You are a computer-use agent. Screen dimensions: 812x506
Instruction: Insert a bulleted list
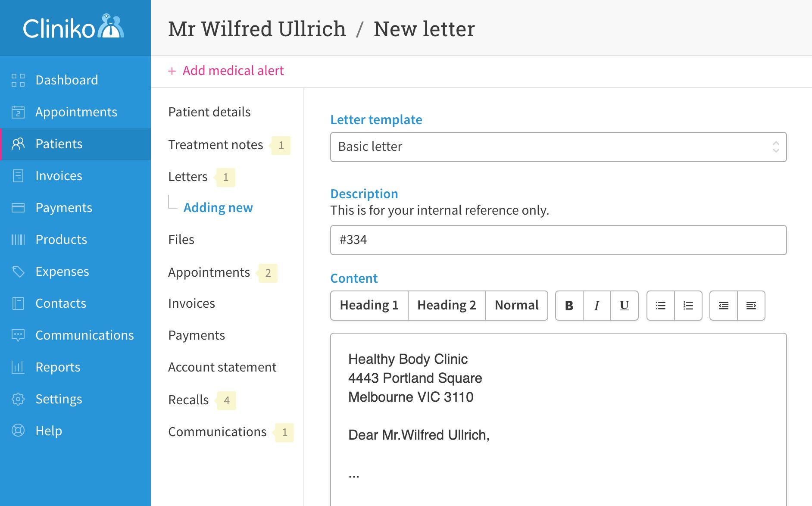660,306
